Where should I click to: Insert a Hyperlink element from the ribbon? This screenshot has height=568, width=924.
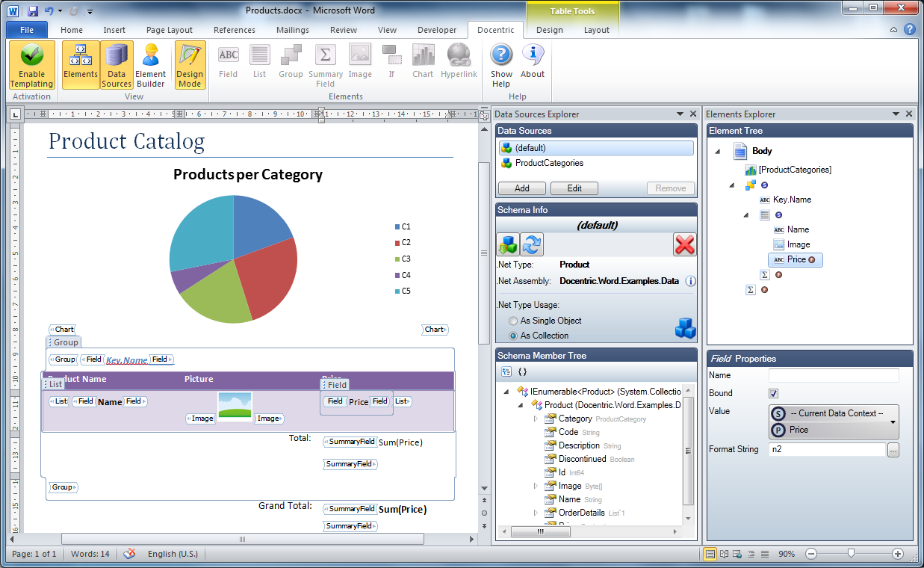459,61
